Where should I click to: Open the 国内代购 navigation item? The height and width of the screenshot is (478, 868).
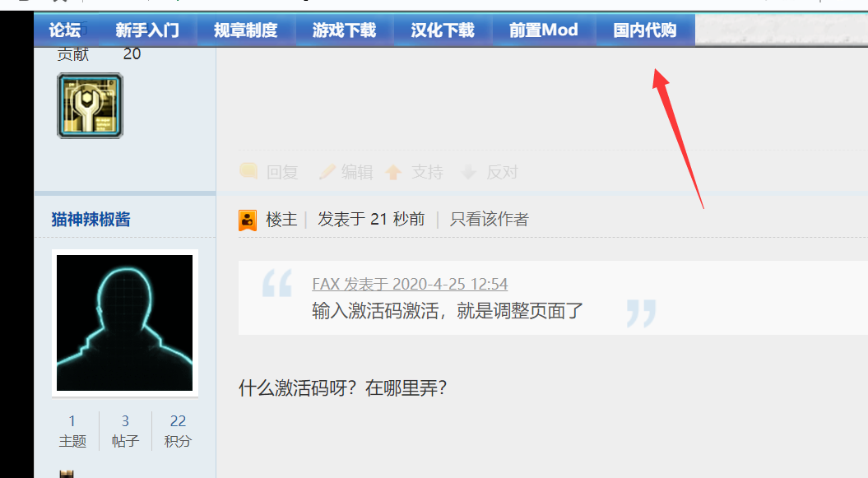(x=645, y=30)
